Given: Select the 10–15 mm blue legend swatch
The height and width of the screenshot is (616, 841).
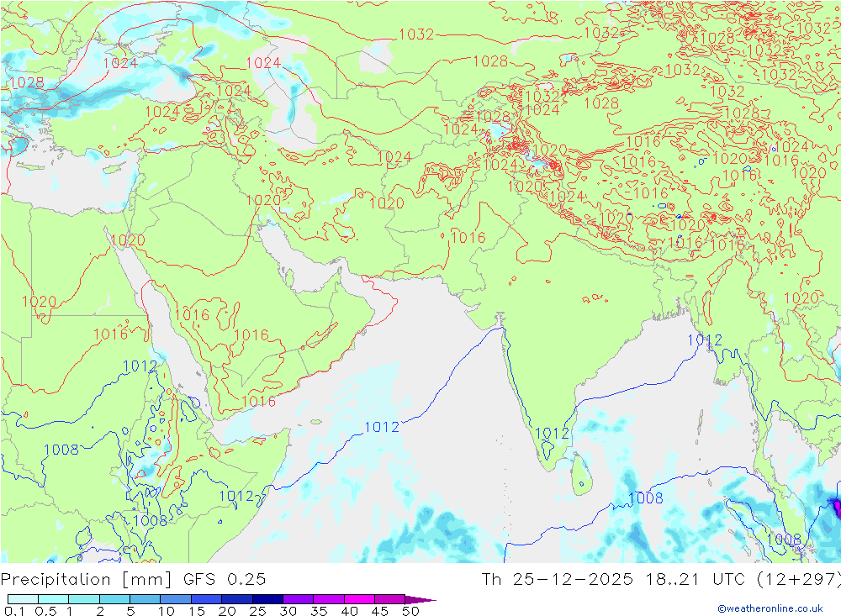Looking at the screenshot, I should point(176,599).
